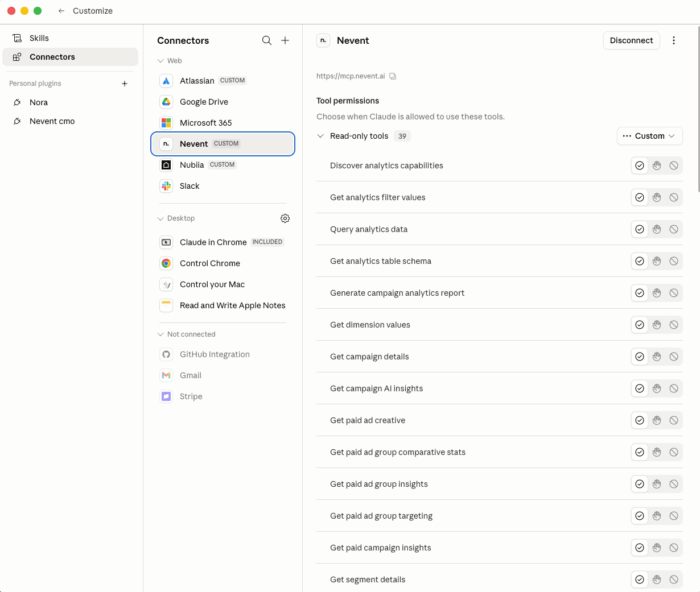
Task: Collapse the Web connectors section
Action: point(160,61)
